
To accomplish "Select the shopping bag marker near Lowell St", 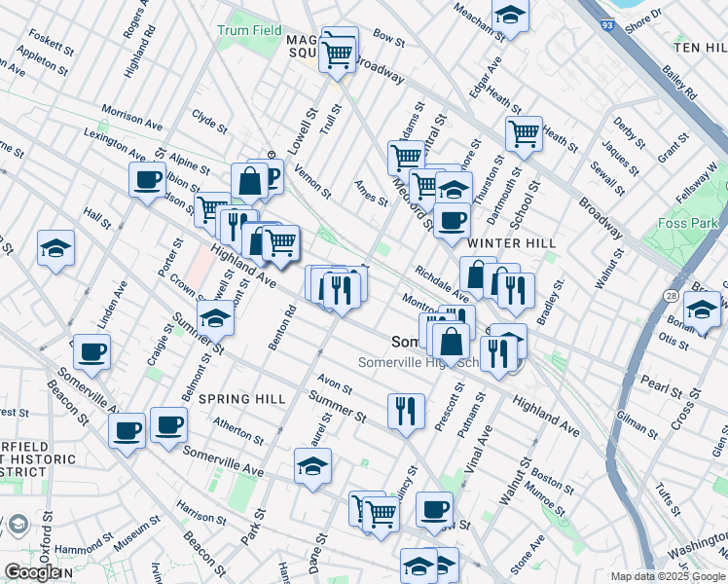I will (x=250, y=181).
